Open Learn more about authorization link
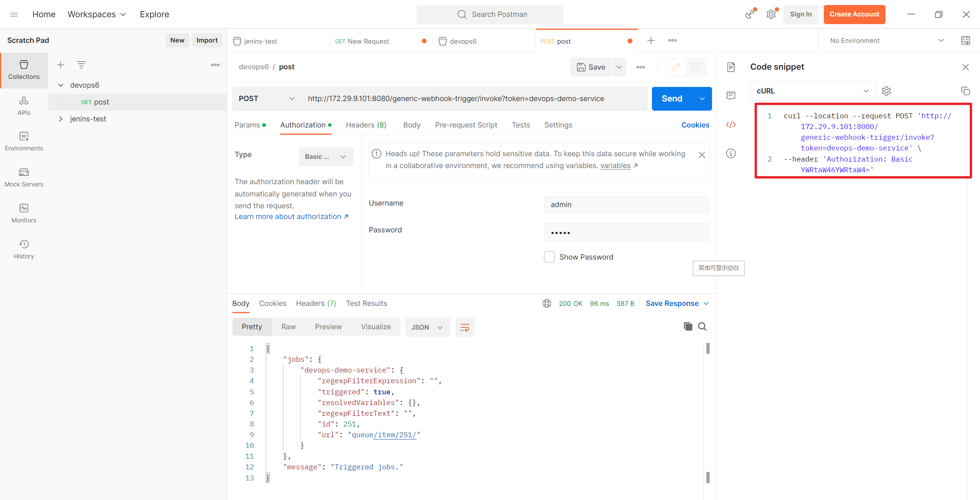 tap(292, 217)
